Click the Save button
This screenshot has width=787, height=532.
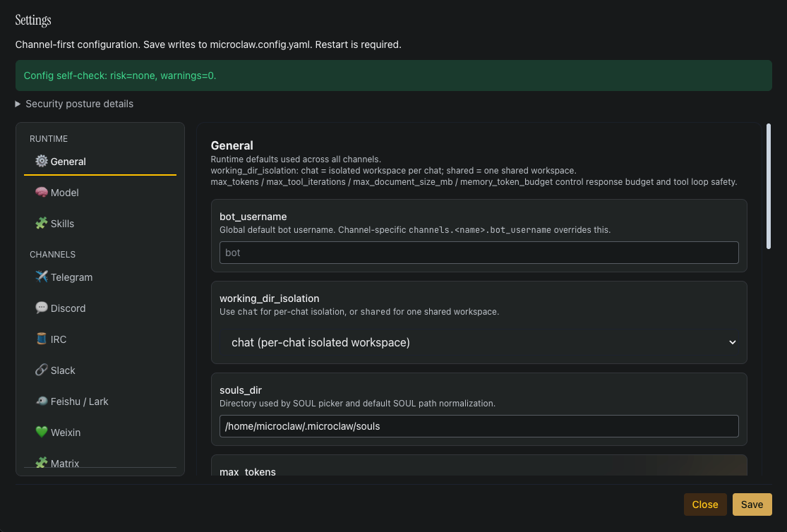click(752, 504)
